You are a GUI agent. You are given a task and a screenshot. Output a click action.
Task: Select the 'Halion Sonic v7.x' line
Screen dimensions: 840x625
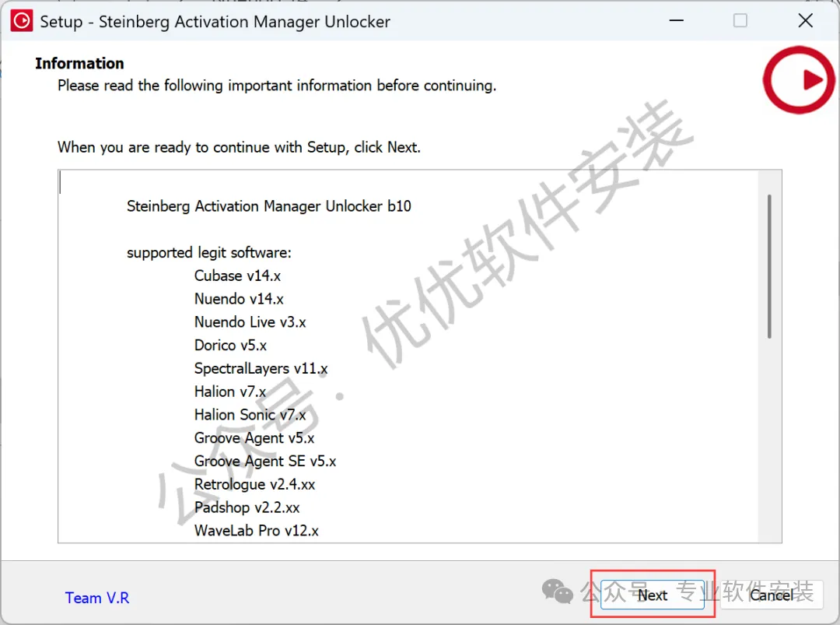(x=250, y=414)
